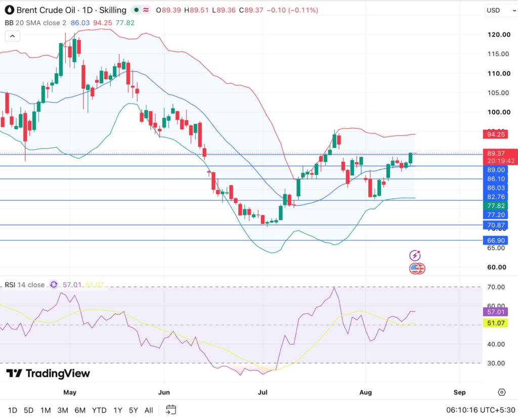Click the teal BB value 77.82 in legend
This screenshot has height=420, width=518.
pos(125,23)
